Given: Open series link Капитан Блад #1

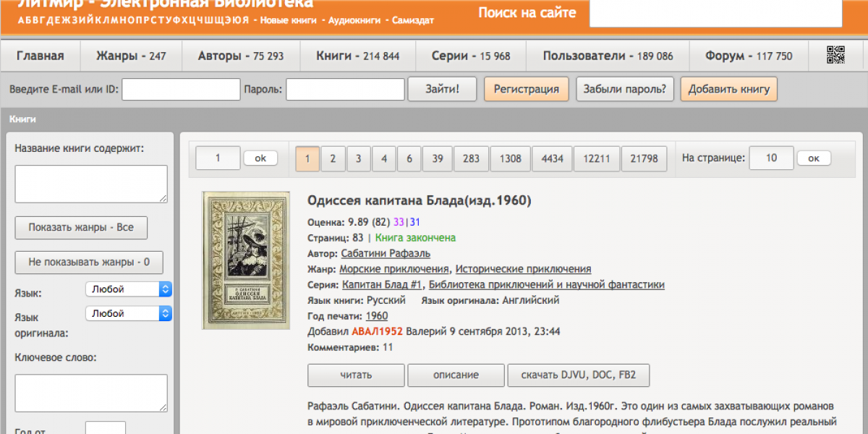Looking at the screenshot, I should 382,285.
